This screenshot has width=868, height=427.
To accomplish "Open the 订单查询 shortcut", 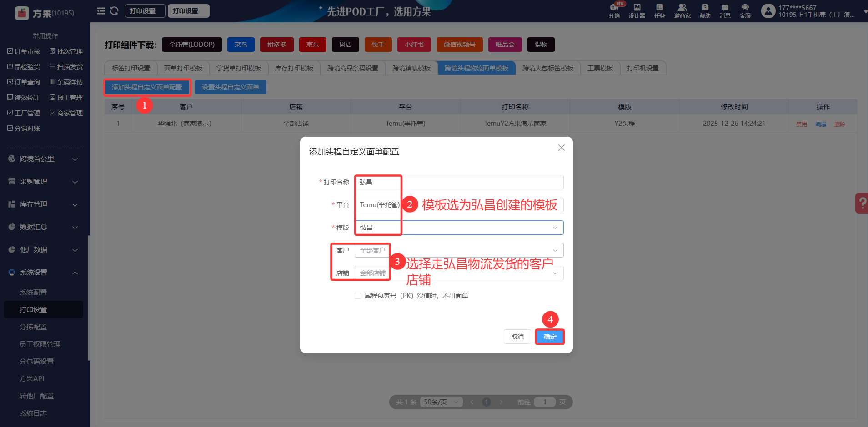I will [x=24, y=82].
